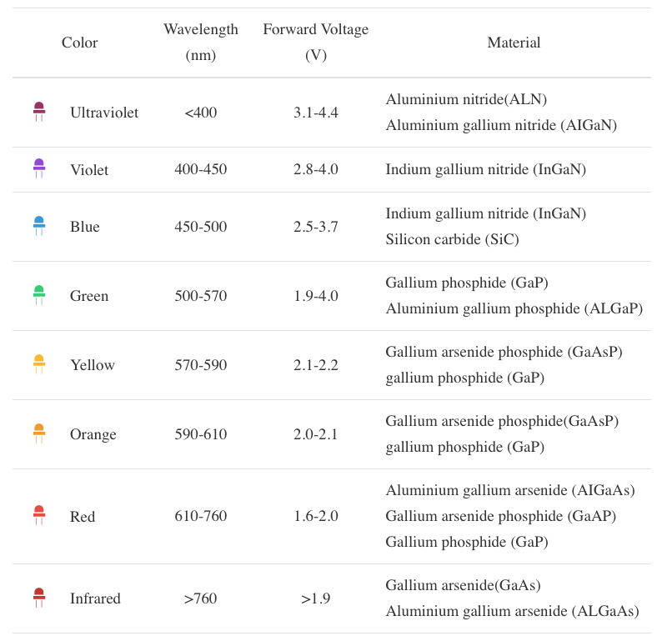Click the Material column header
Viewport: 672px width, 641px height.
tap(514, 43)
